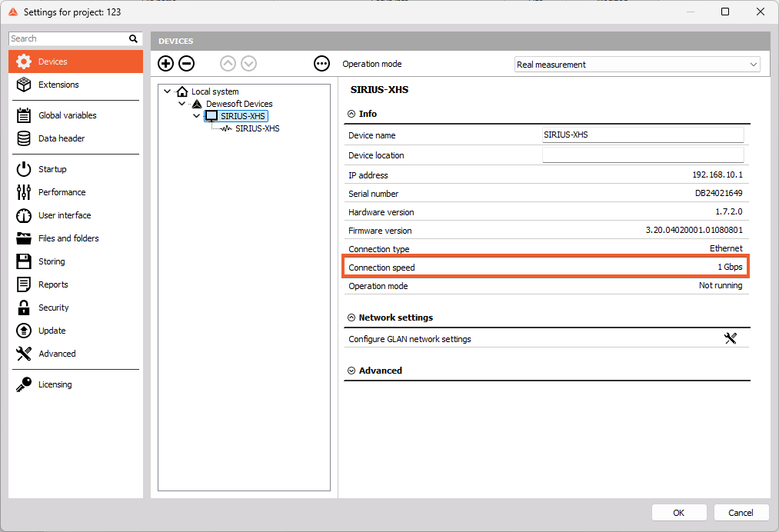
Task: Click the IP address value 192.168.10.1
Action: tap(717, 175)
